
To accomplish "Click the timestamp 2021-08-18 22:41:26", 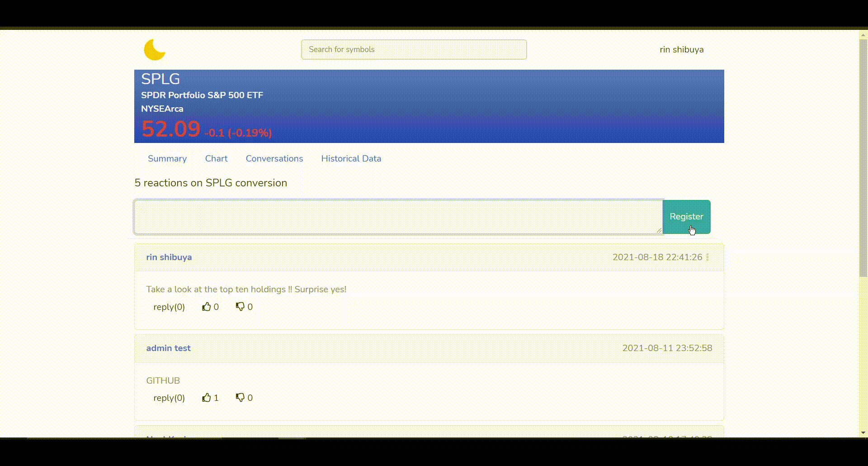I will [x=657, y=257].
